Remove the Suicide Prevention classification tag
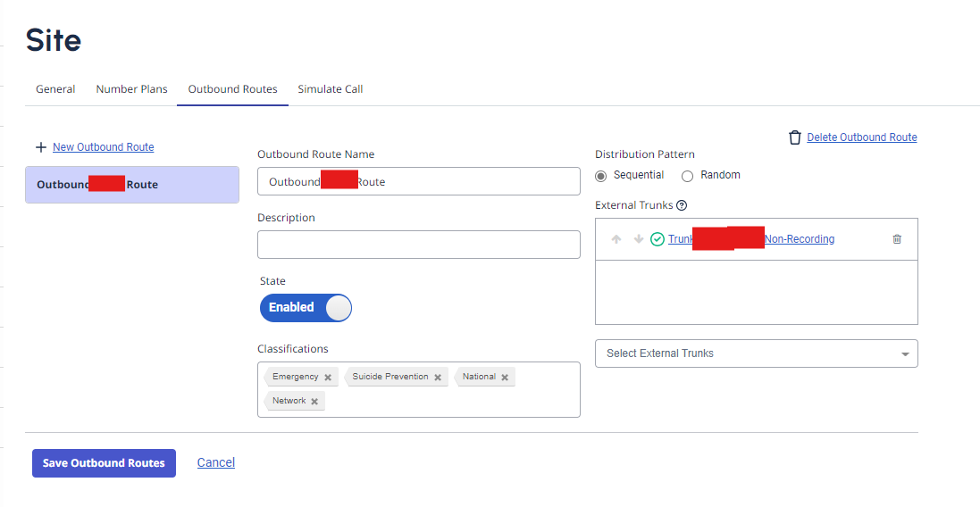Image resolution: width=980 pixels, height=507 pixels. [438, 378]
